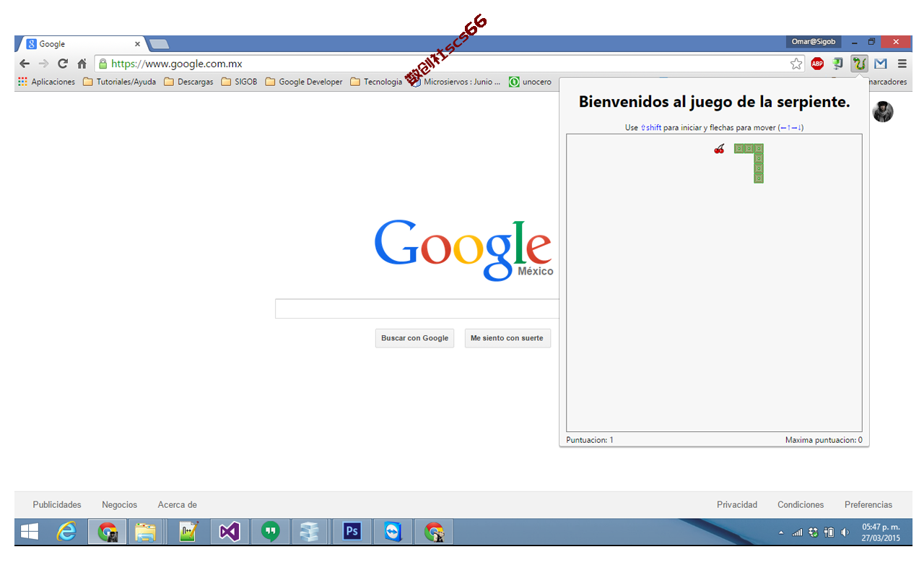Click the green padlock in the address bar
Image resolution: width=924 pixels, height=578 pixels.
click(x=103, y=64)
